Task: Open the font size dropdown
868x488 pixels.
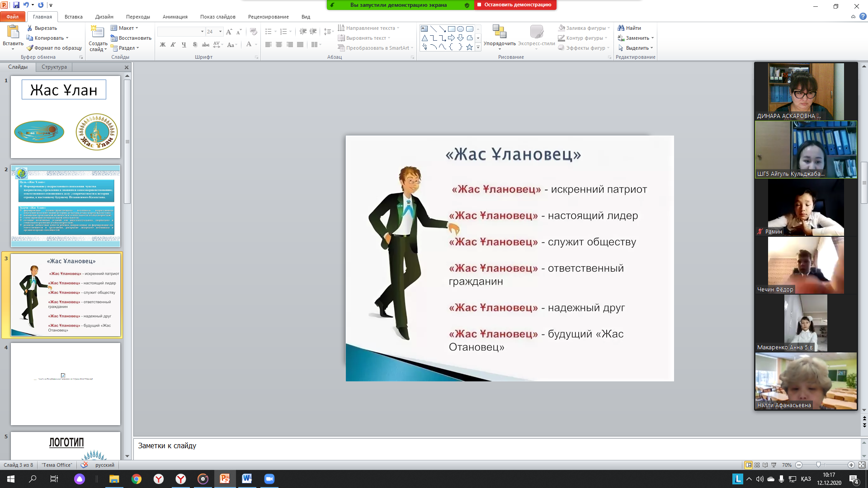Action: point(220,32)
